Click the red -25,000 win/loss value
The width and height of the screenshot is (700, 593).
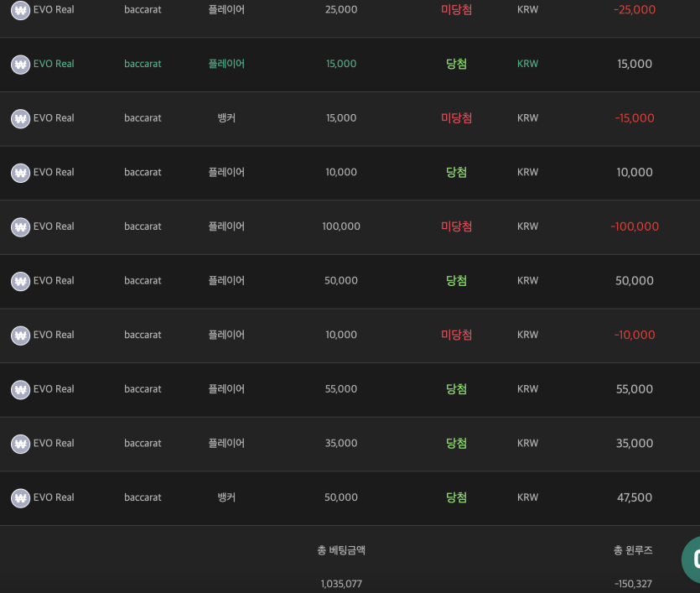pos(635,10)
